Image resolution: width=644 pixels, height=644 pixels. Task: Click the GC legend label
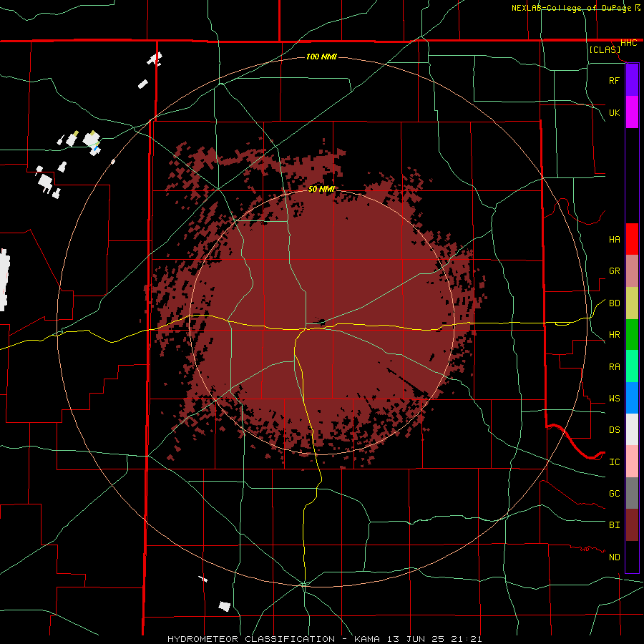click(614, 494)
